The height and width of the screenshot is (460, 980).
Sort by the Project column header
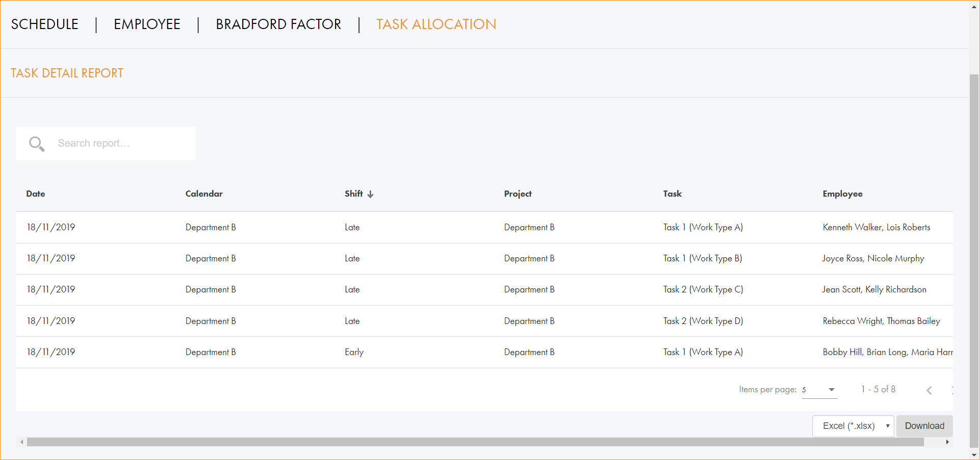[518, 194]
